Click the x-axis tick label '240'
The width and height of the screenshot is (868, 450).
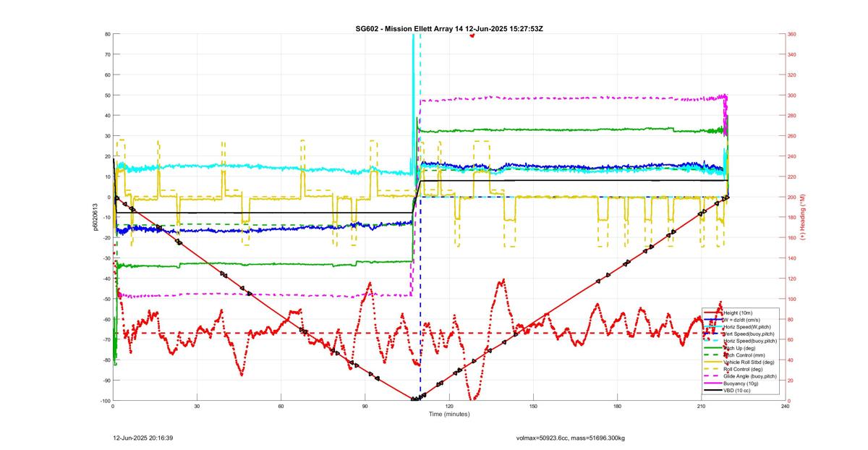point(786,406)
